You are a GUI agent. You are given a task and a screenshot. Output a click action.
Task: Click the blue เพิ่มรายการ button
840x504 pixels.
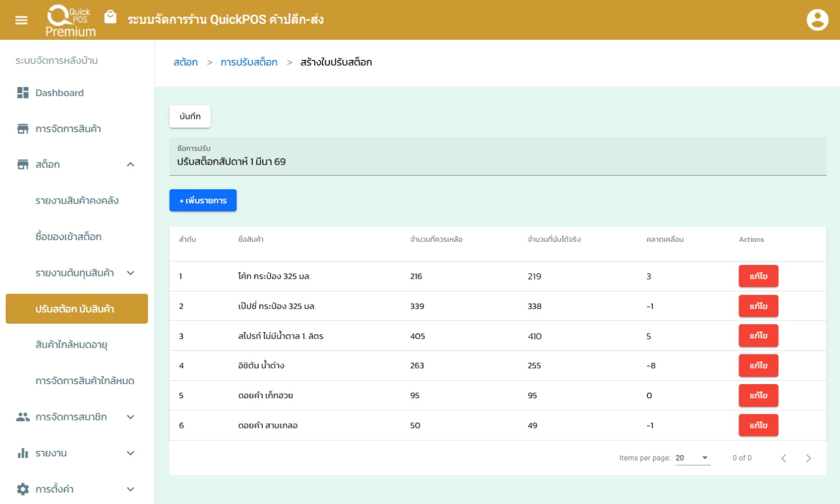(x=203, y=200)
